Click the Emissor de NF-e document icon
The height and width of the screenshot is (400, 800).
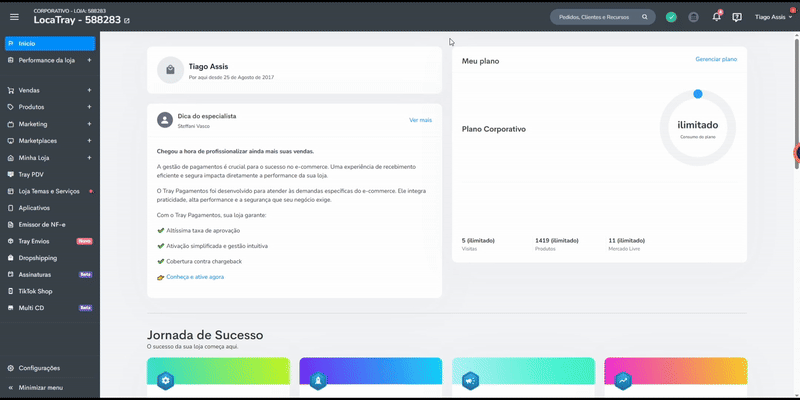pyautogui.click(x=11, y=224)
